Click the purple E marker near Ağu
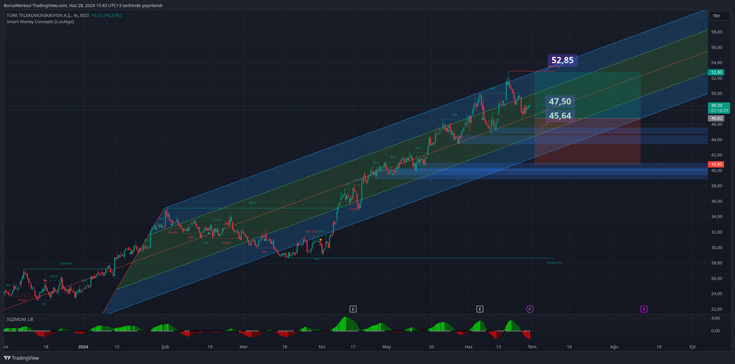Screen dimensions: 735x364 coord(644,309)
